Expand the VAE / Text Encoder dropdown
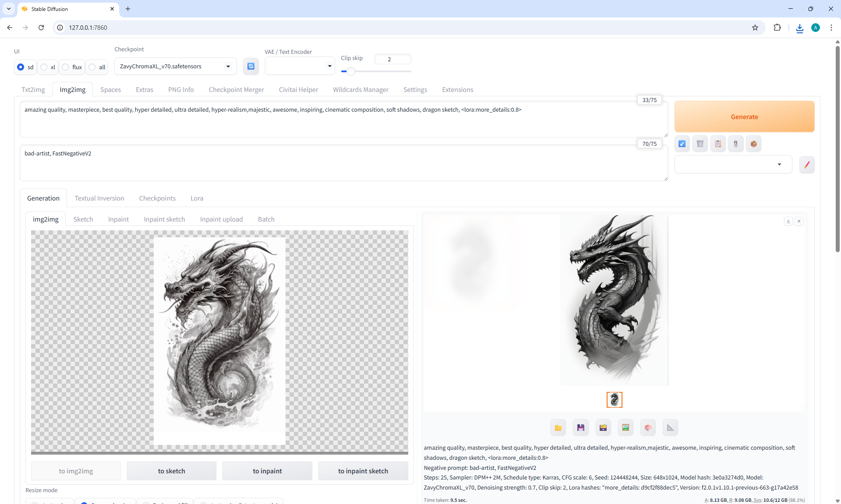The image size is (841, 504). 300,66
